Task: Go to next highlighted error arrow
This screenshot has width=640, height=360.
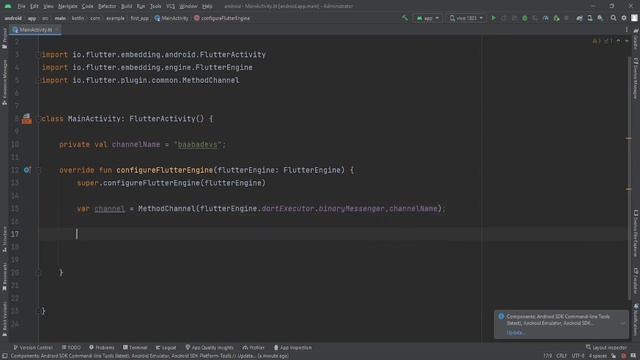Action: pos(627,41)
